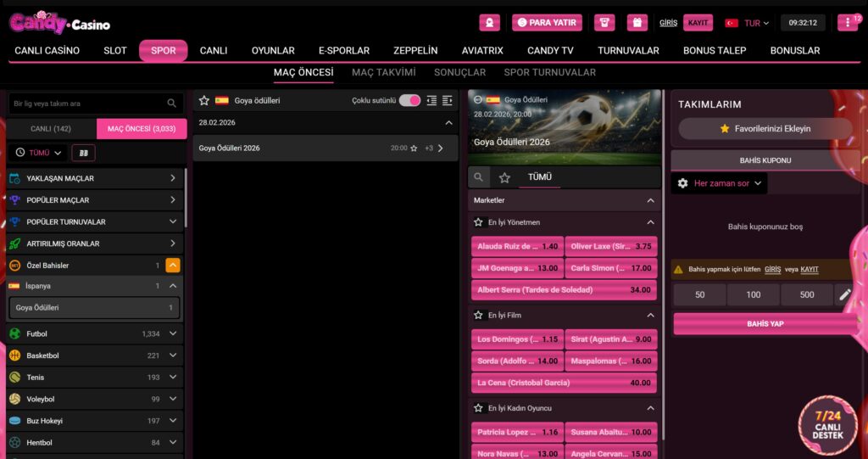This screenshot has width=868, height=459.
Task: Collapse the İspanya section
Action: 173,286
